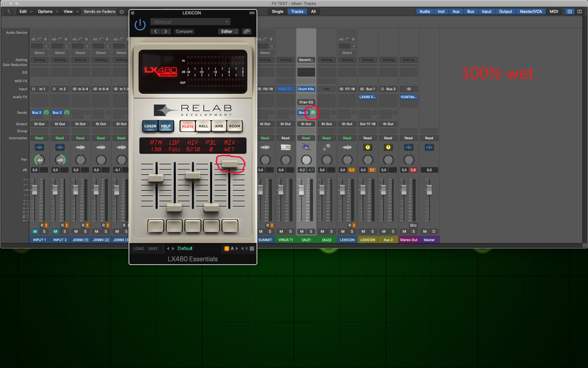This screenshot has height=368, width=588.
Task: Click next preset arrow beside Default
Action: [173, 249]
